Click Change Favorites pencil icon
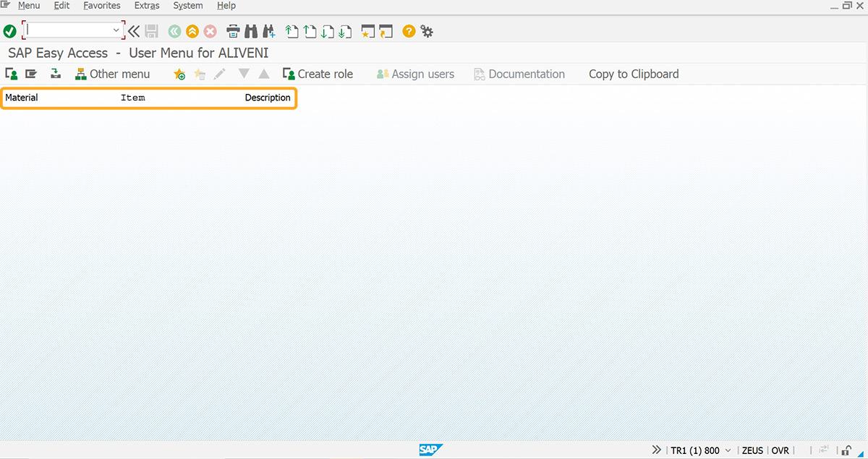Screen dimensions: 868x459 [x=220, y=74]
